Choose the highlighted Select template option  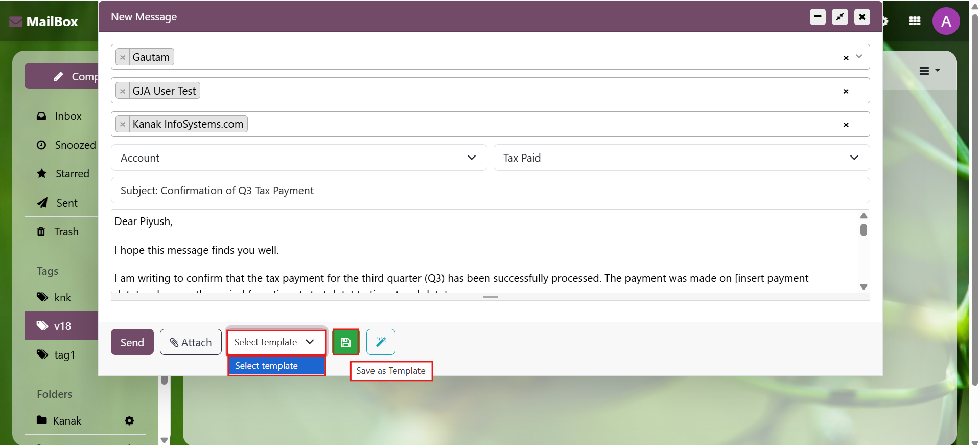pos(276,366)
